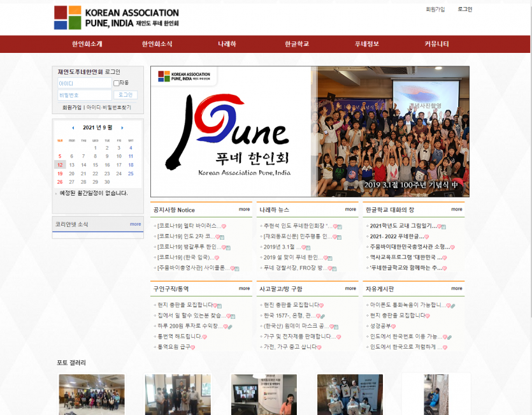Open the 한글학교 menu
Viewport: 532px width, 415px height.
[x=296, y=44]
